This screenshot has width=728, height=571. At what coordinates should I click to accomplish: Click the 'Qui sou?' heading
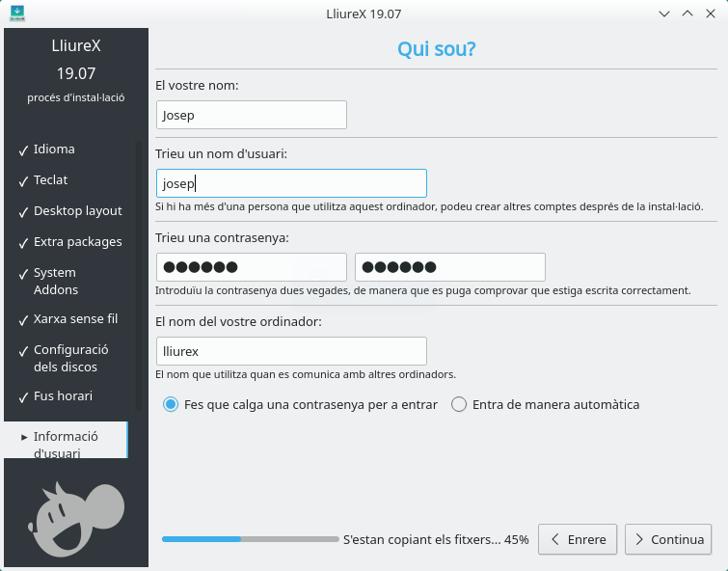point(437,49)
